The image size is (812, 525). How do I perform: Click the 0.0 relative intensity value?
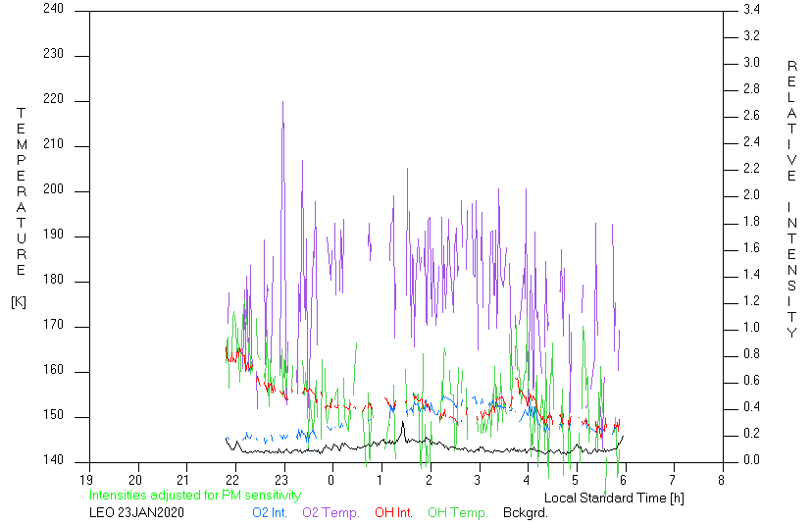pyautogui.click(x=751, y=459)
